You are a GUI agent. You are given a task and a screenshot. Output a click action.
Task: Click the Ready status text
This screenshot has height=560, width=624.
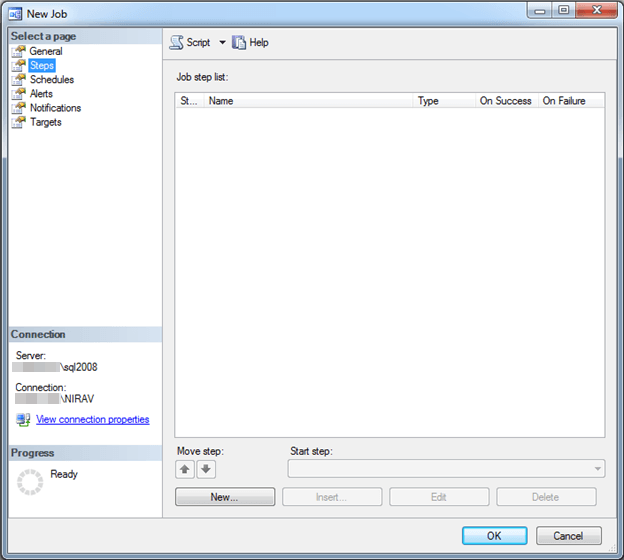pyautogui.click(x=64, y=474)
